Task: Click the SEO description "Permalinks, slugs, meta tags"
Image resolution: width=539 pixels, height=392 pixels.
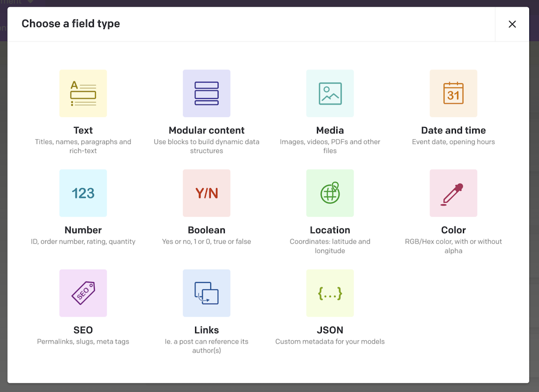Action: coord(83,341)
